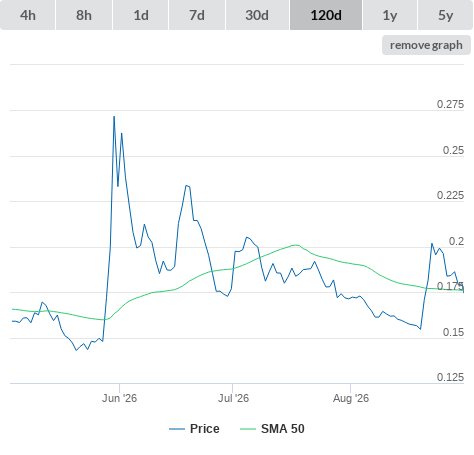Image resolution: width=474 pixels, height=455 pixels.
Task: Click the green SMA 50 legend marker
Action: point(248,429)
